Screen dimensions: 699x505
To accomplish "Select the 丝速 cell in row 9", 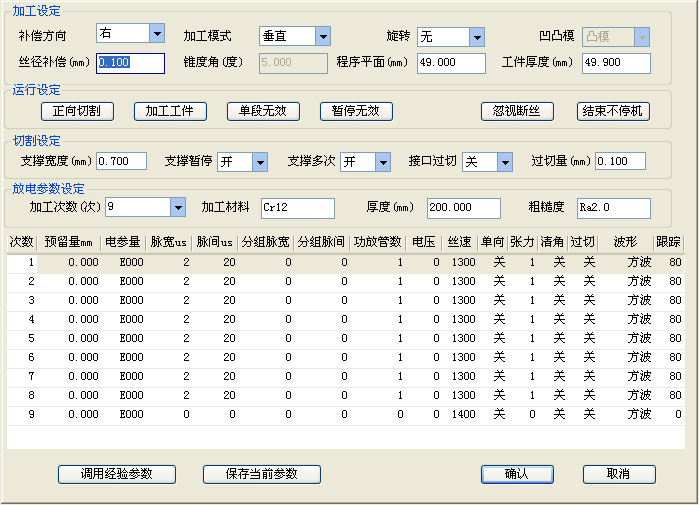I will pos(463,414).
